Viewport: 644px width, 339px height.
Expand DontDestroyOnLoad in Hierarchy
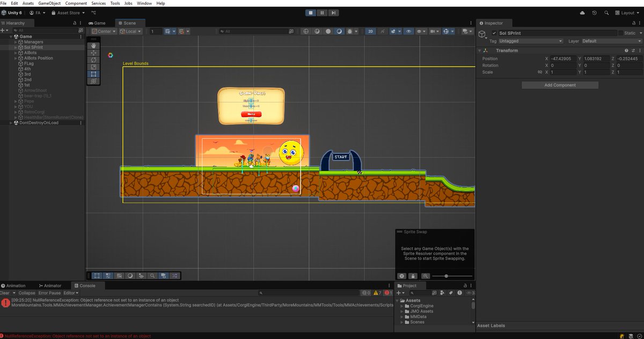point(11,122)
